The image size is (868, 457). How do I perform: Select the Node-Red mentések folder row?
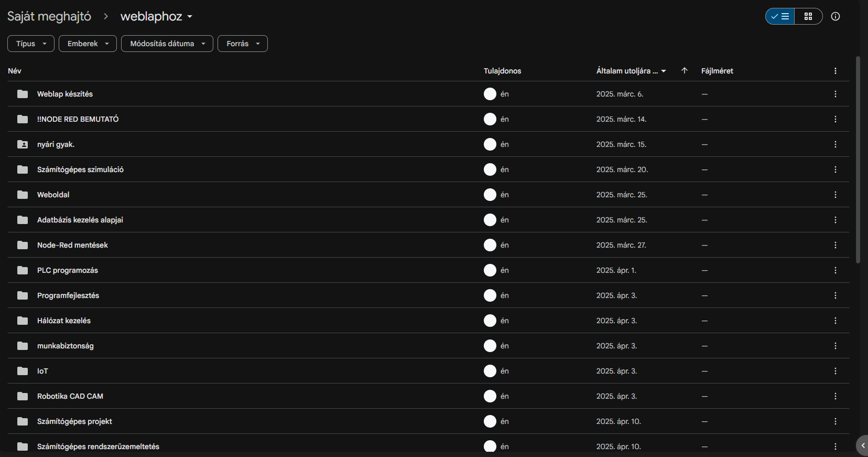tap(72, 245)
